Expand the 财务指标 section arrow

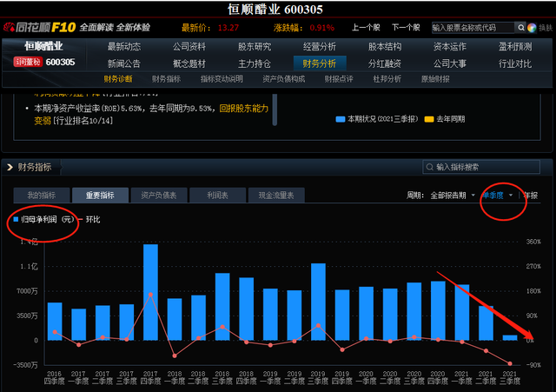point(10,167)
